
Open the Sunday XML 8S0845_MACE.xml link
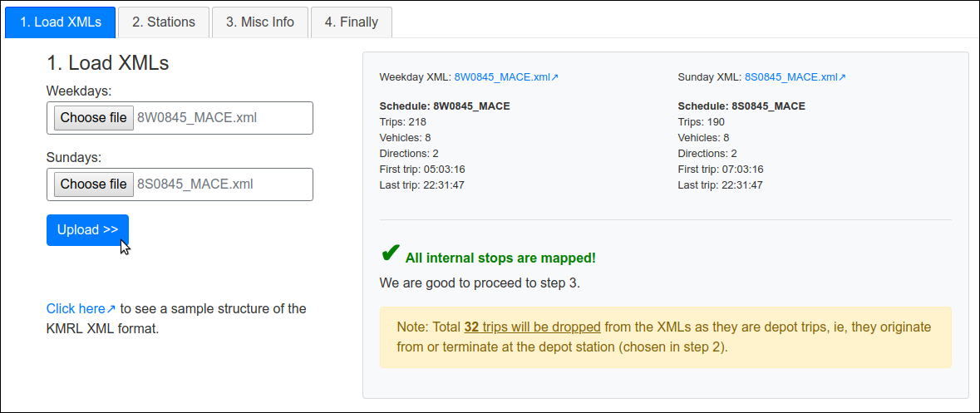[790, 77]
